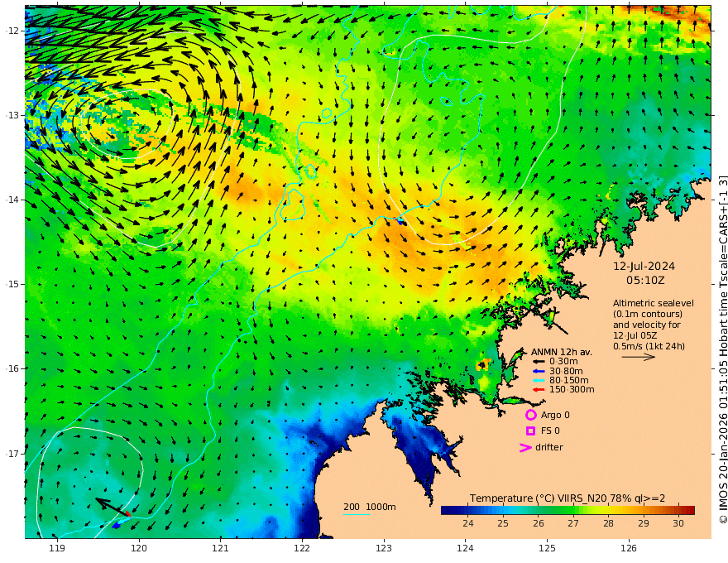Image resolution: width=728 pixels, height=563 pixels.
Task: Click the 0.5m/s velocity reference arrow
Action: click(639, 357)
